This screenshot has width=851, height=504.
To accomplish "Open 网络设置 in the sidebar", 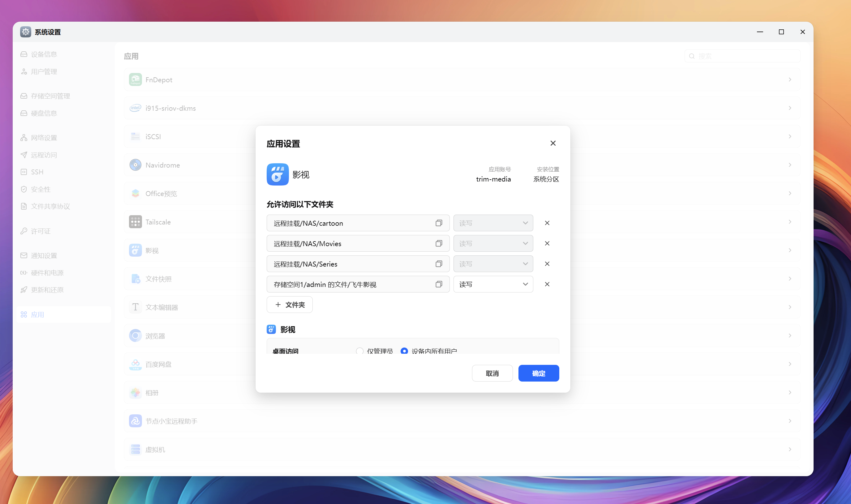I will pos(44,138).
